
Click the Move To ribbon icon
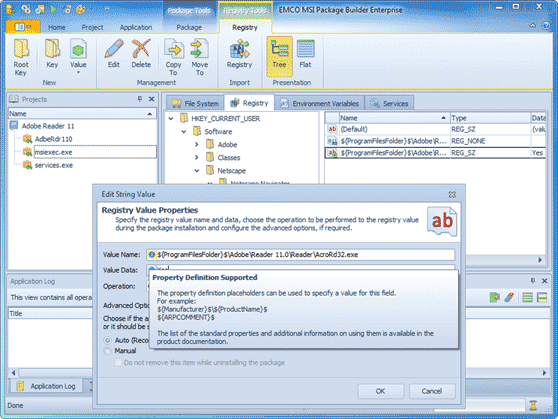200,57
